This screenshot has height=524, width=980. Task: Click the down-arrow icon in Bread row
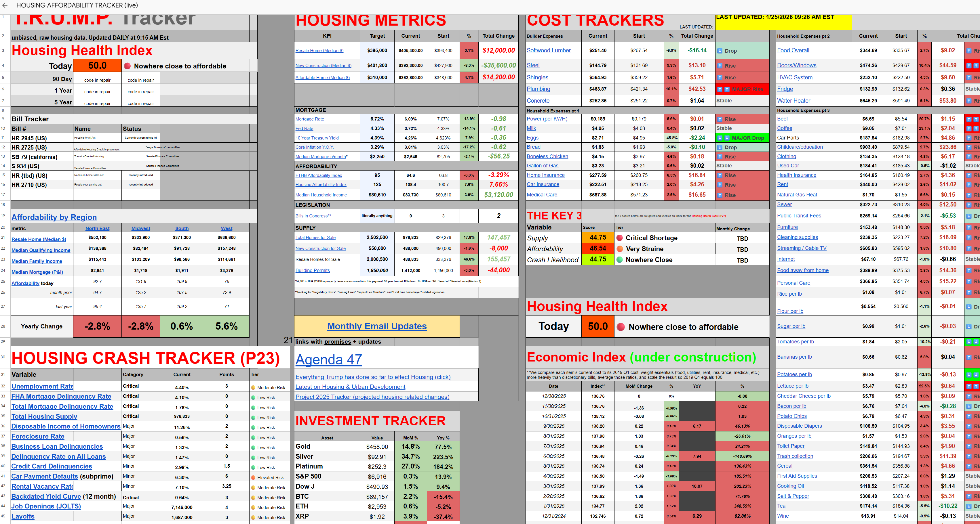(x=720, y=148)
